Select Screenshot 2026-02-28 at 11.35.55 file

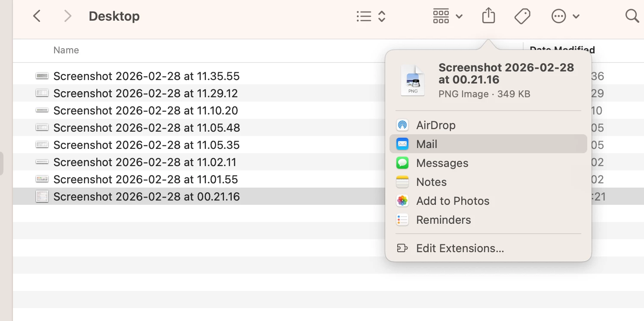coord(146,76)
